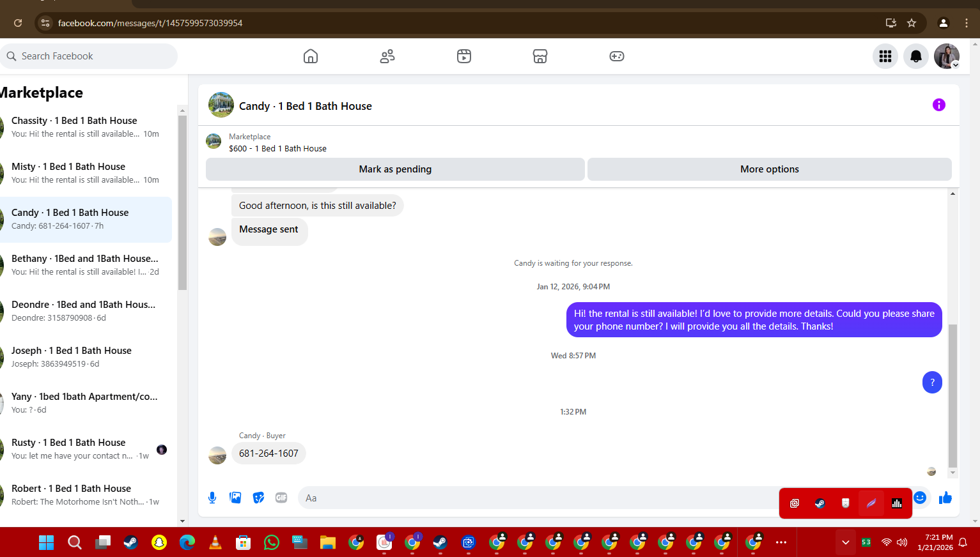Open the emoji picker smiley icon
980x557 pixels.
[x=920, y=498]
